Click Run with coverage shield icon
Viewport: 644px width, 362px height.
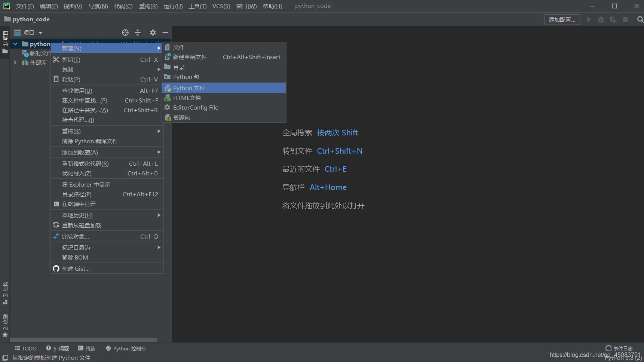coord(613,19)
